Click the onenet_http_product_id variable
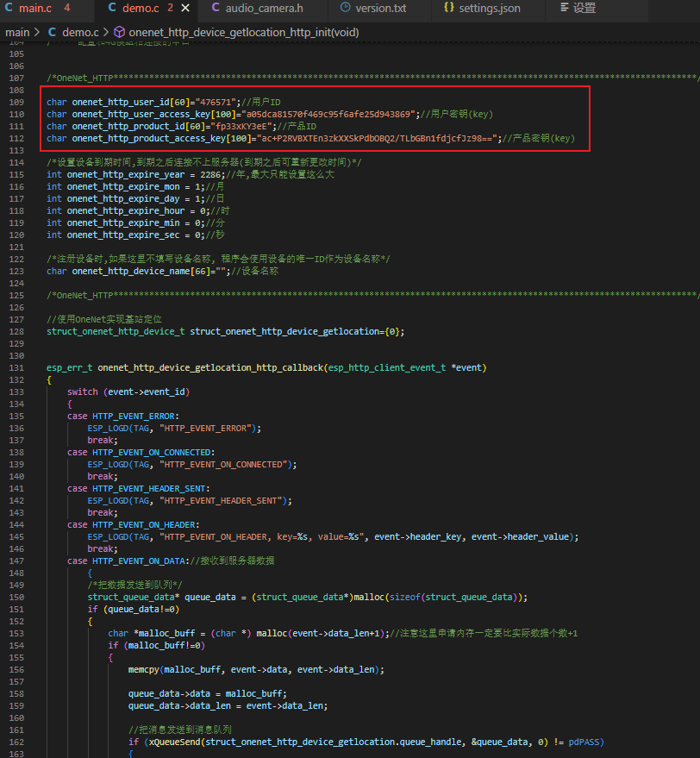The width and height of the screenshot is (700, 758). tap(128, 126)
